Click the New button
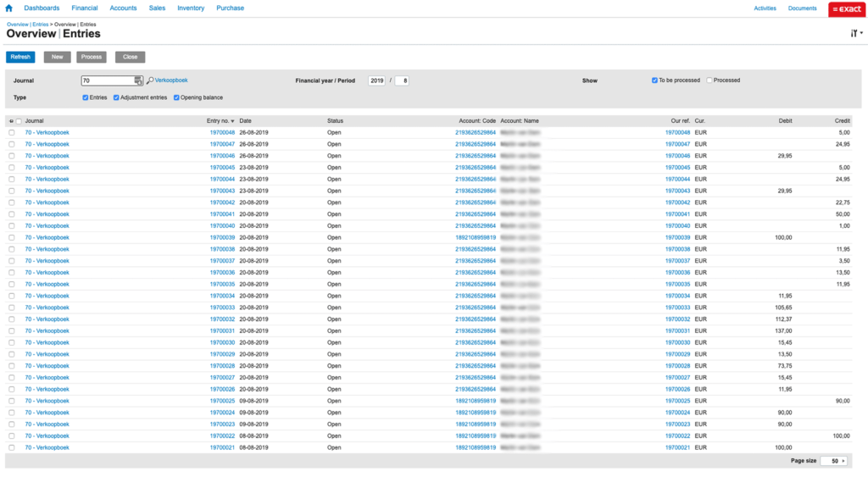This screenshot has width=868, height=488. (x=58, y=57)
